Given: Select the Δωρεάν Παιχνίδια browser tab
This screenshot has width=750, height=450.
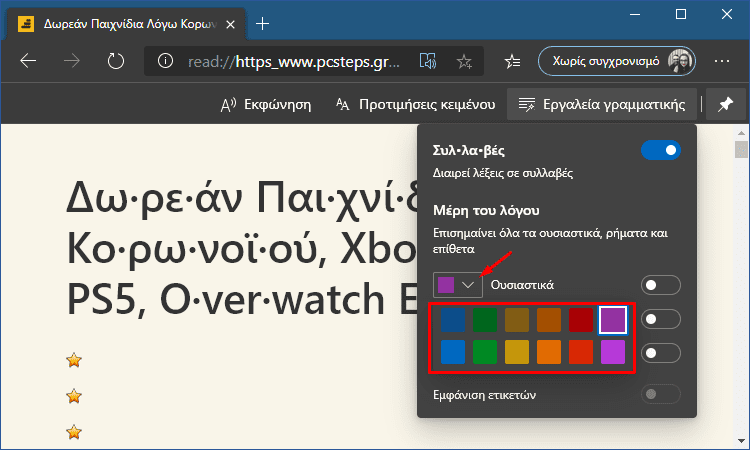Looking at the screenshot, I should tap(126, 24).
